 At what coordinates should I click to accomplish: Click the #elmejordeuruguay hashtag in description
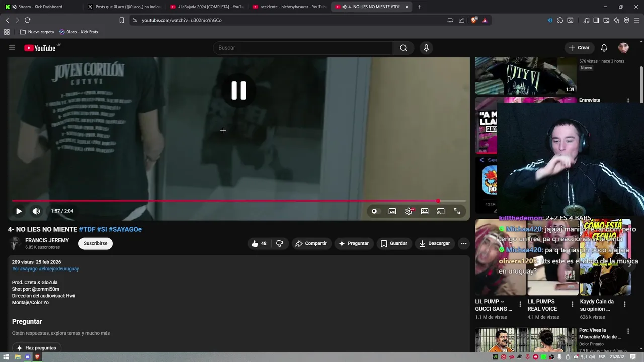59,269
